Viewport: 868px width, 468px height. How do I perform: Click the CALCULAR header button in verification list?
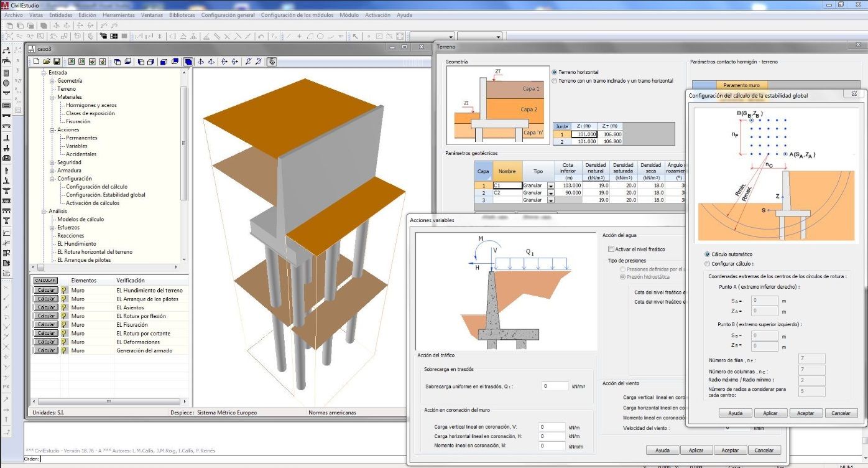click(45, 281)
